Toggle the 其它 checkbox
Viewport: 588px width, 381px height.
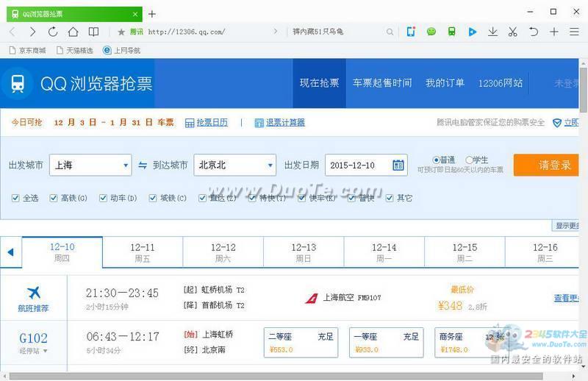click(390, 198)
